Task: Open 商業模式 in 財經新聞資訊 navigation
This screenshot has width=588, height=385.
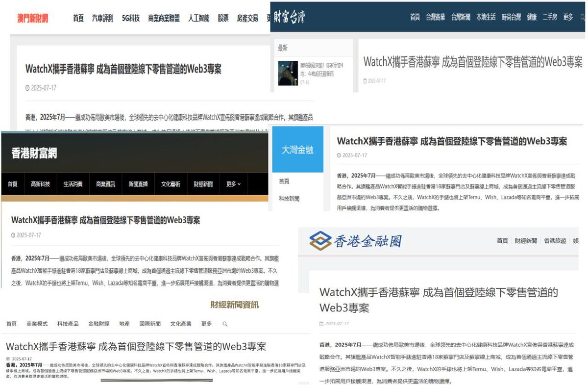Action: (37, 324)
